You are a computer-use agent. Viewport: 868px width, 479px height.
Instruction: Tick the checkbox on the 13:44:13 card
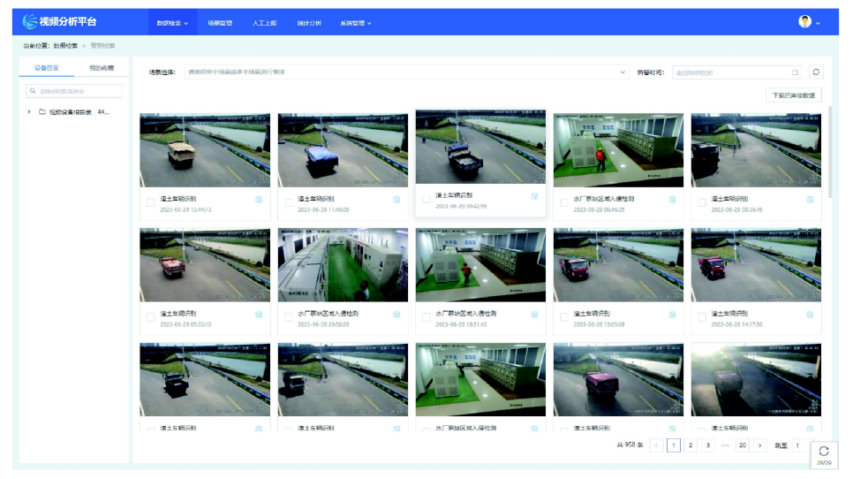151,202
